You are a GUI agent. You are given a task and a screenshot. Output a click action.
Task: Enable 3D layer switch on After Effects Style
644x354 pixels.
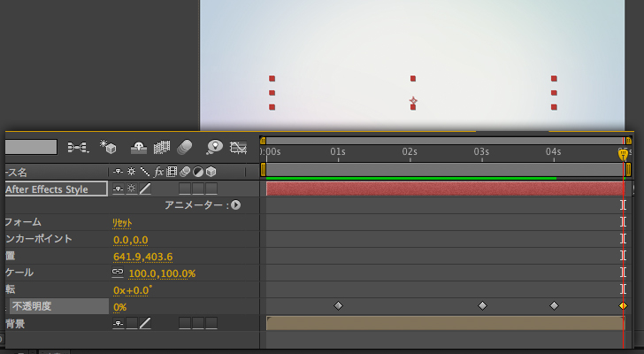coord(211,189)
